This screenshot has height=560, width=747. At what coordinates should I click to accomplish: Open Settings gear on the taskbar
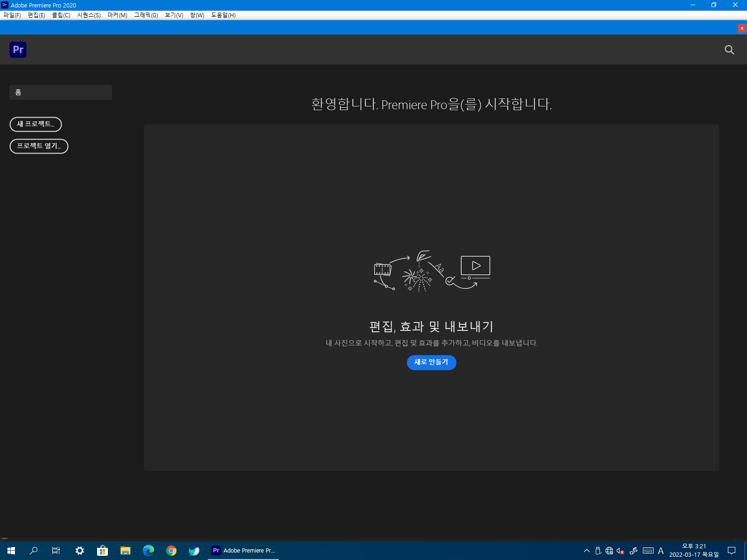pyautogui.click(x=80, y=551)
